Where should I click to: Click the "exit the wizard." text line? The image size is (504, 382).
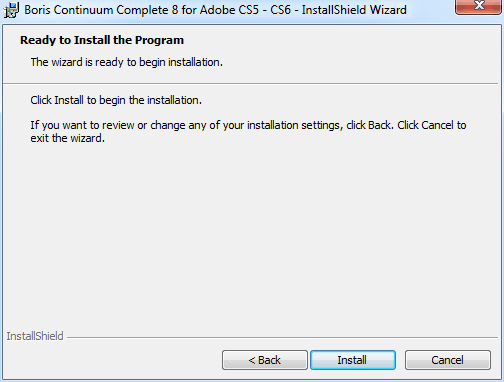pyautogui.click(x=68, y=138)
